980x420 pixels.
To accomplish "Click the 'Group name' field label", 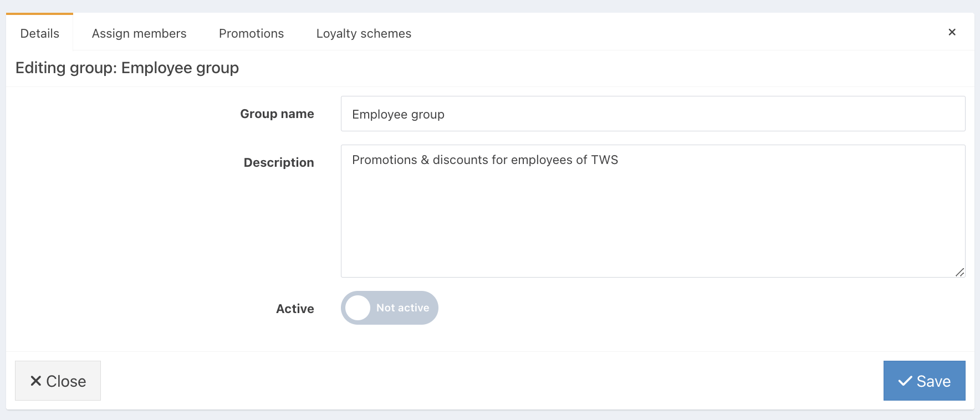I will tap(277, 114).
